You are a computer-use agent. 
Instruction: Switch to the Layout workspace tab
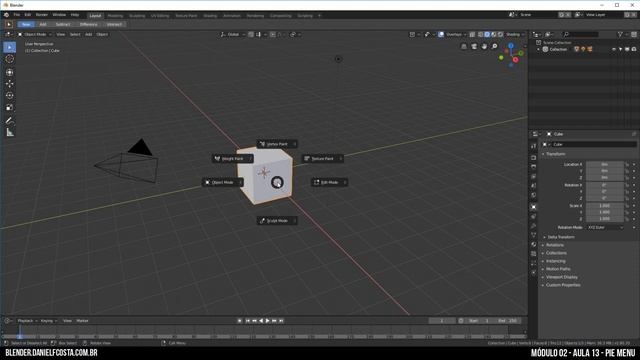(95, 16)
